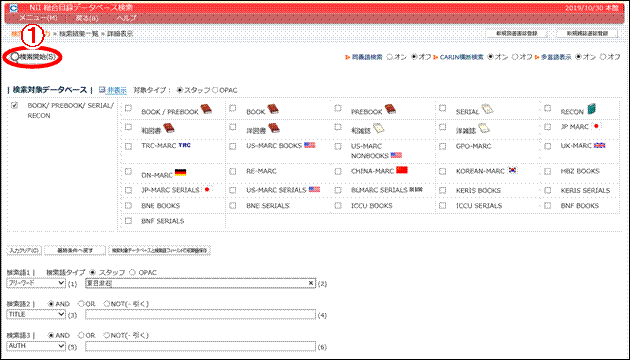Viewport: 630px width, 360px height.
Task: Set CARIN横断検索 to オフ
Action: 515,57
